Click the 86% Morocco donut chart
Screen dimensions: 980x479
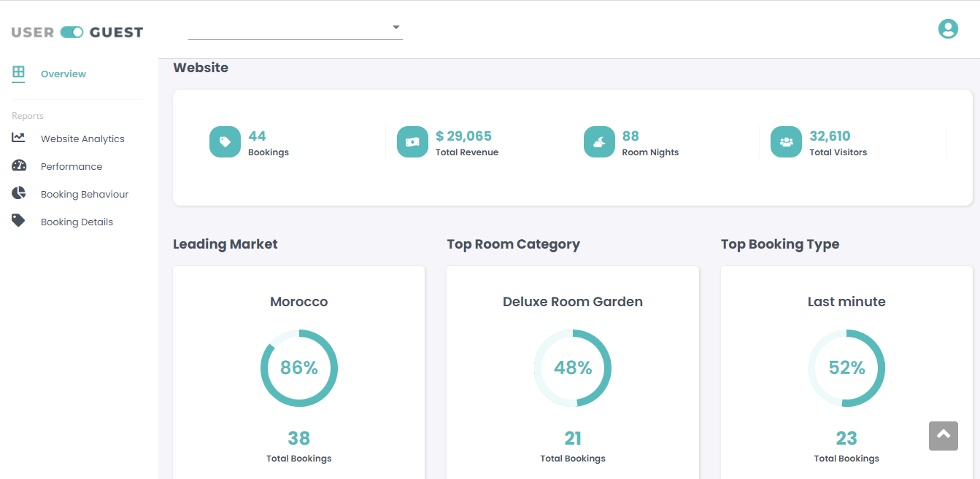pyautogui.click(x=298, y=368)
